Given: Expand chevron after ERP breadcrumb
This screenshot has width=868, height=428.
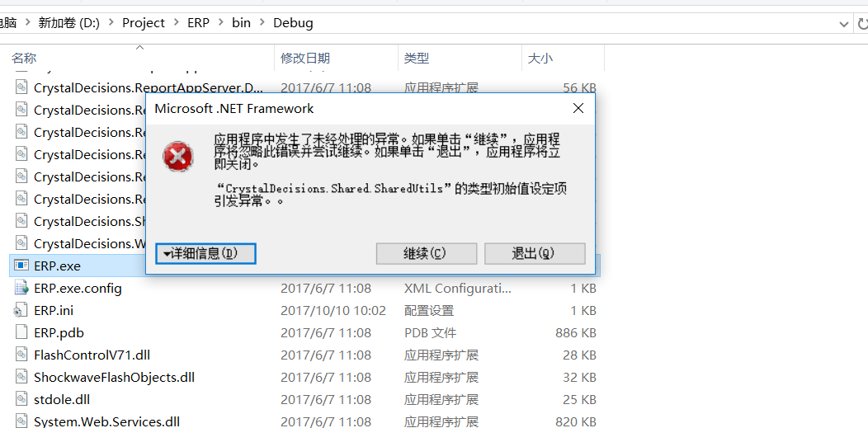Looking at the screenshot, I should click(221, 23).
